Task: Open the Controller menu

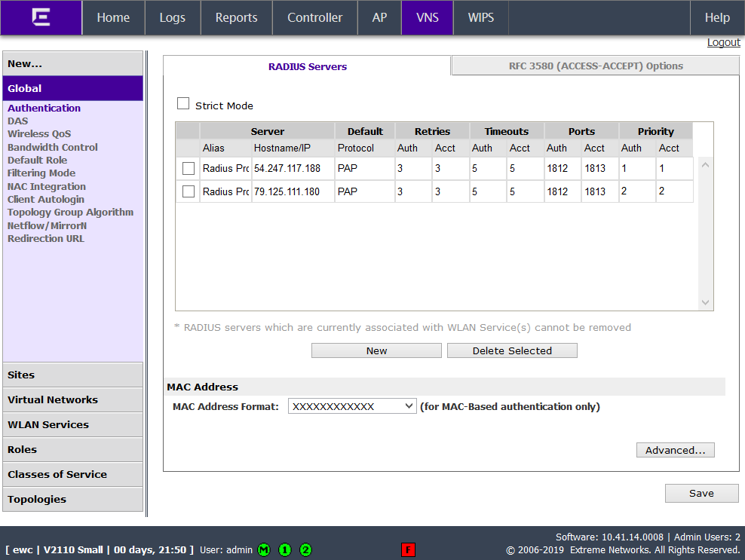Action: (315, 17)
